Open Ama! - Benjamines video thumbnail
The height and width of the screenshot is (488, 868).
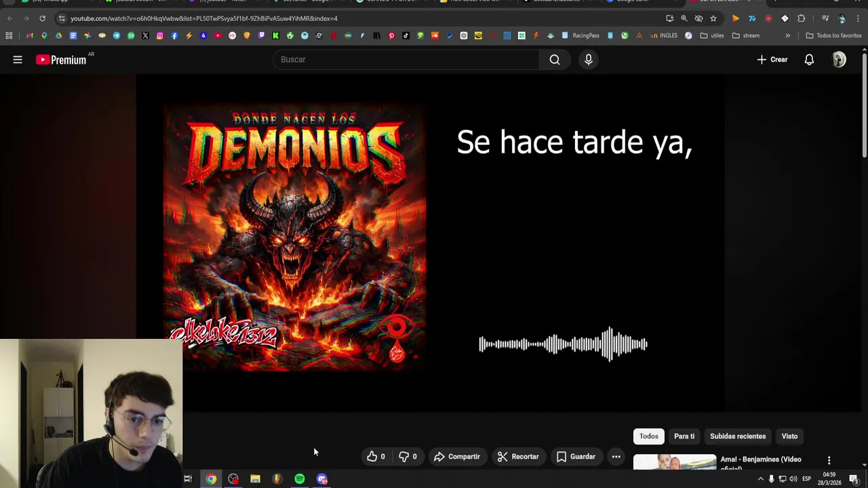pos(675,462)
